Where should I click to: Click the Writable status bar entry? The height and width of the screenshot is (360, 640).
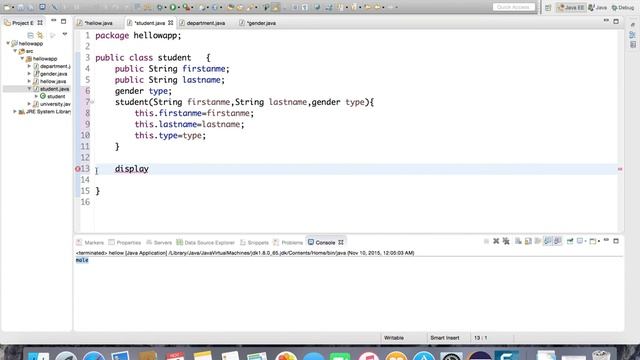(x=394, y=338)
